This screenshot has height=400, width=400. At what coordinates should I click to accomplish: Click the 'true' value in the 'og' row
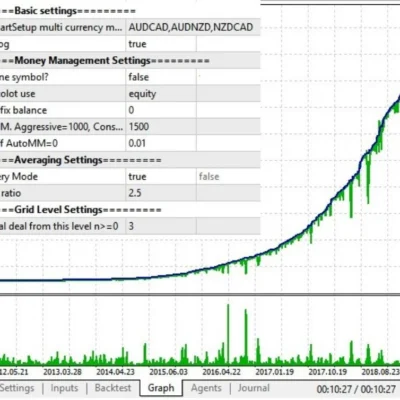pos(137,44)
